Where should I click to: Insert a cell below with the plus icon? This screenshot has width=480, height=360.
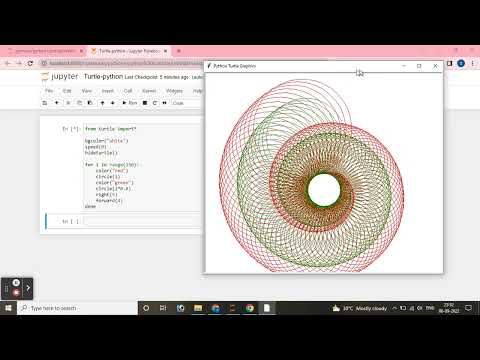[x=56, y=103]
